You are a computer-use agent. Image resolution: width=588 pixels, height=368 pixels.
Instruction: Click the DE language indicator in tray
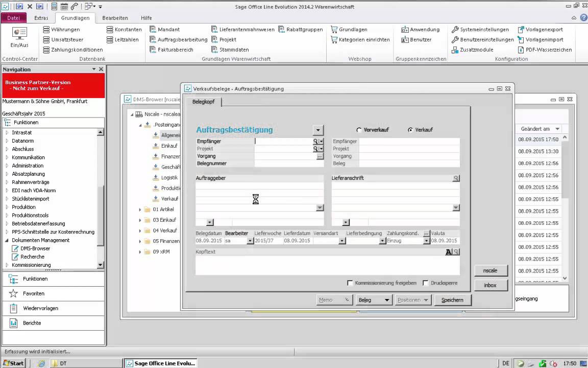click(505, 363)
